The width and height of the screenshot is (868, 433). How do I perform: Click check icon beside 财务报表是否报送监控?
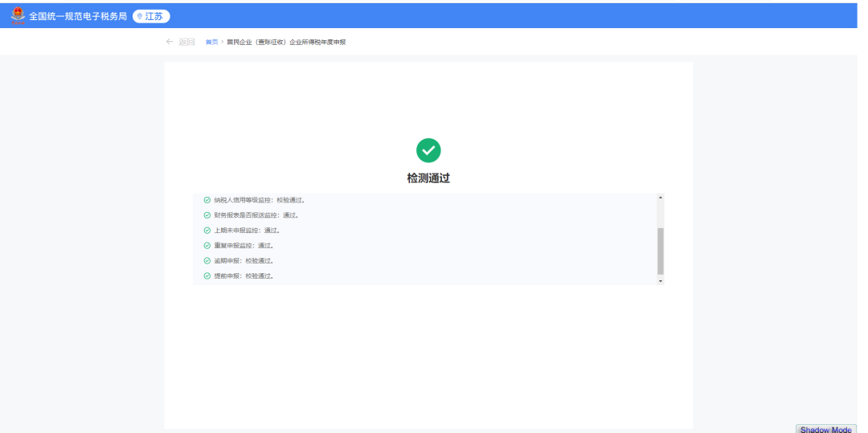(207, 215)
